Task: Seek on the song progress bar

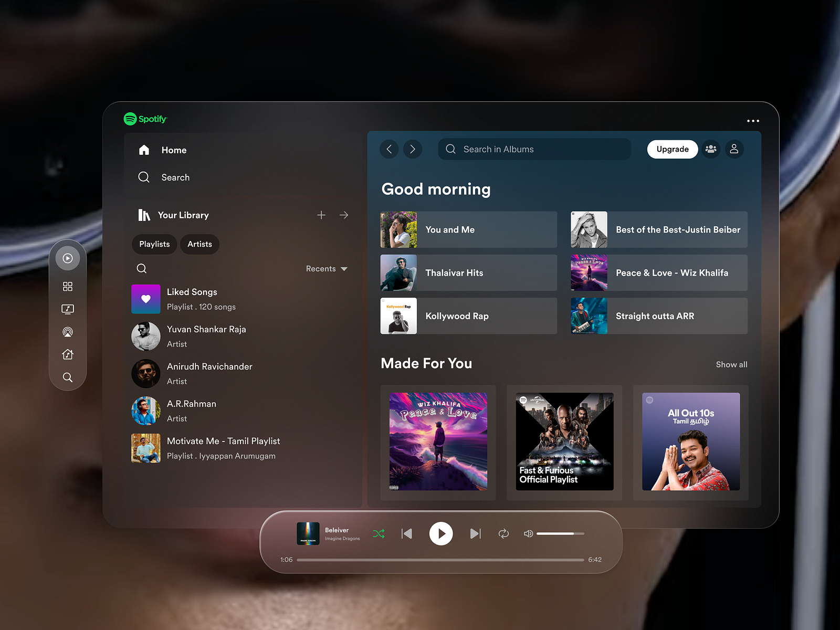Action: (x=440, y=560)
